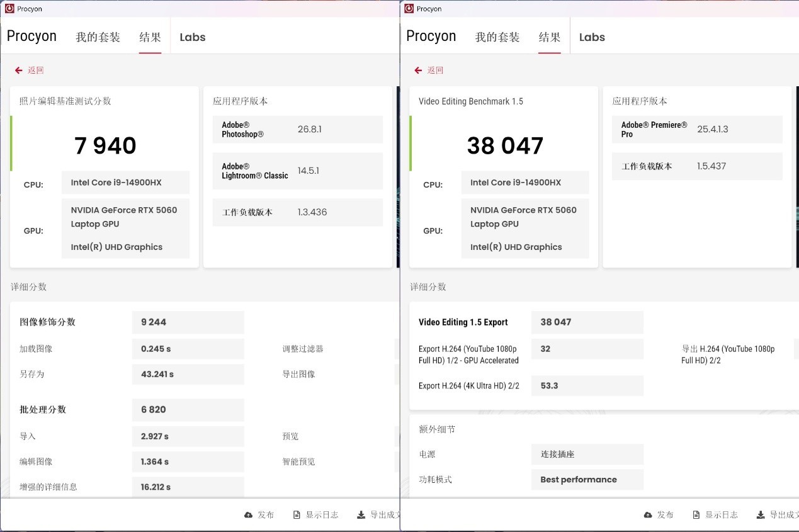Click export download icon in right window

click(x=761, y=515)
